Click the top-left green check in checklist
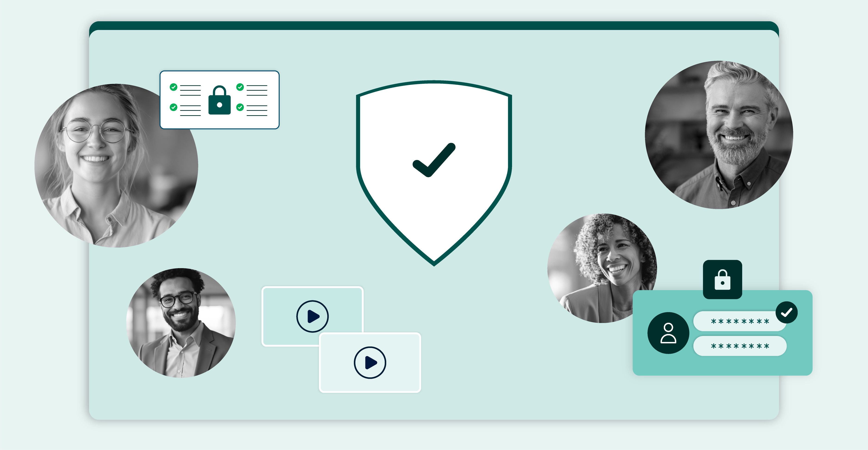Image resolution: width=868 pixels, height=450 pixels. click(173, 87)
